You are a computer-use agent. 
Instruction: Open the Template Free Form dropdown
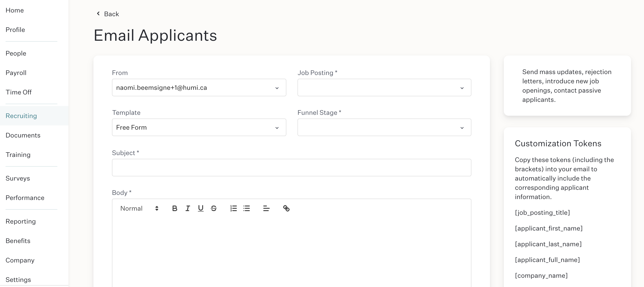pyautogui.click(x=199, y=127)
